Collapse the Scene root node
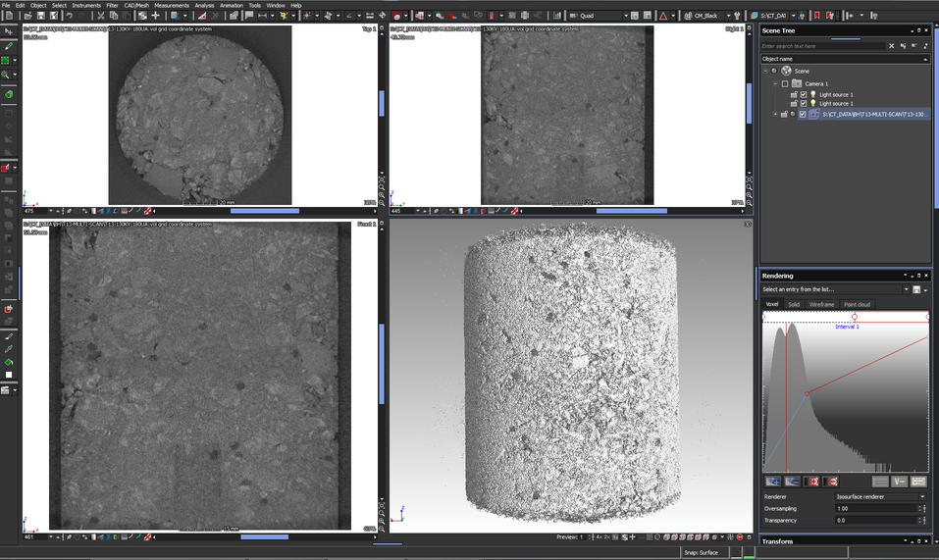Screen dimensions: 939x560 click(x=765, y=71)
